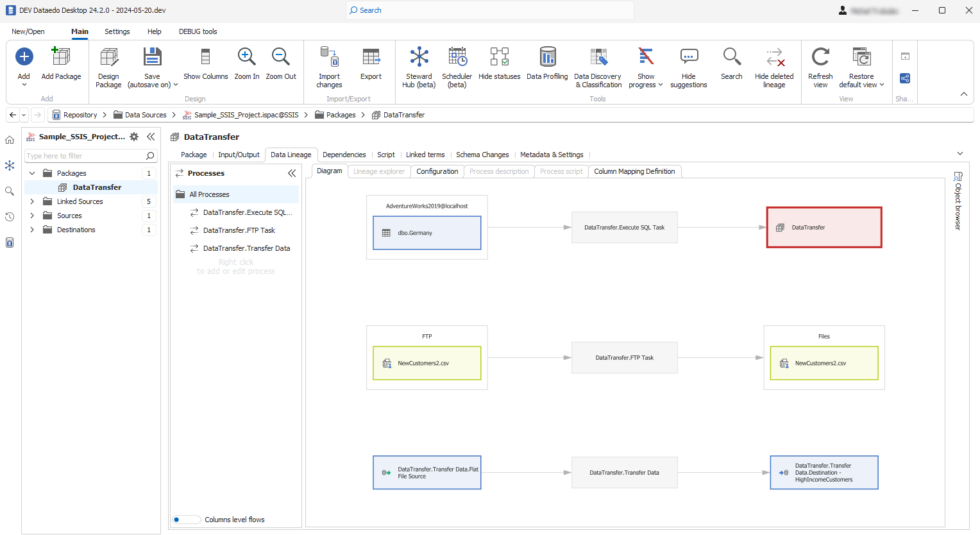Click Show progress icon

646,56
